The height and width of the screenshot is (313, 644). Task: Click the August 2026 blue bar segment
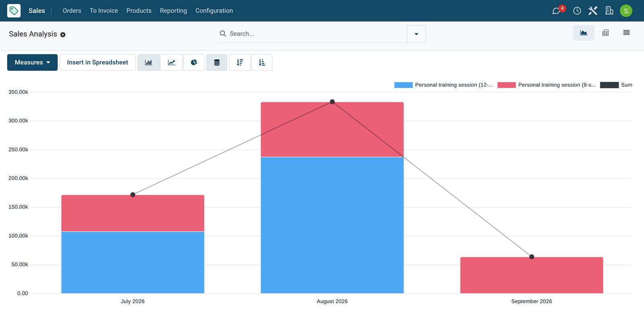pyautogui.click(x=332, y=225)
